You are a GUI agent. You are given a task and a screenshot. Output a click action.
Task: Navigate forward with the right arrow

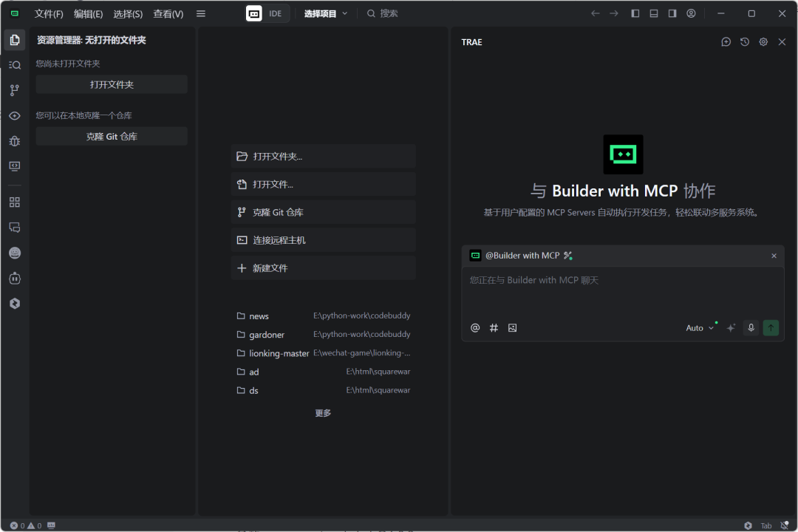pyautogui.click(x=614, y=14)
